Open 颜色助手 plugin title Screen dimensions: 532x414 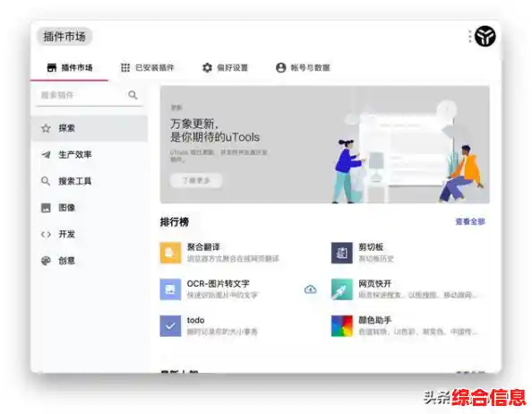(x=375, y=320)
